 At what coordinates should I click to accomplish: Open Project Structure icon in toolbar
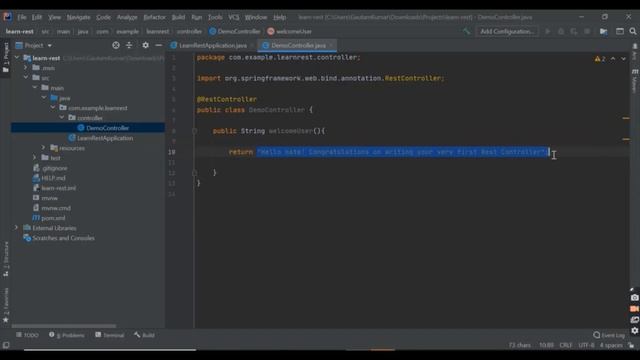point(603,31)
